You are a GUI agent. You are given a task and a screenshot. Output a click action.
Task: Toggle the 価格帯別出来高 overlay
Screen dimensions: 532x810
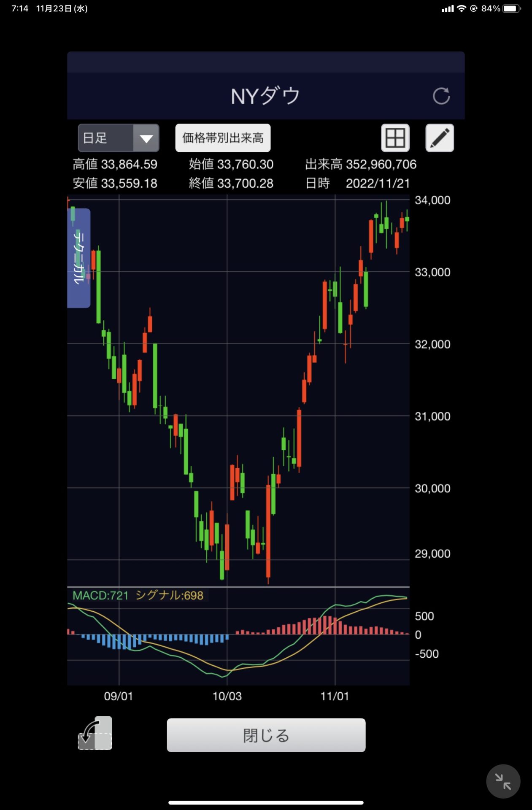pyautogui.click(x=223, y=138)
